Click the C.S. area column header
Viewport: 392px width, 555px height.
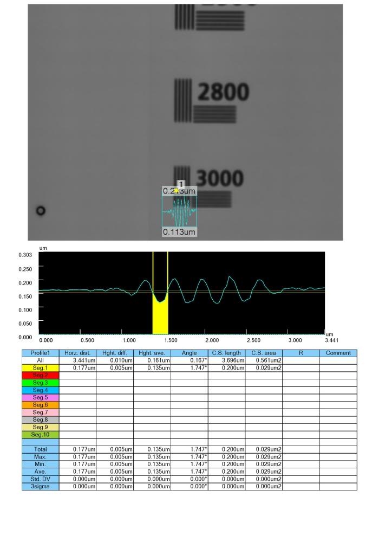pos(264,353)
